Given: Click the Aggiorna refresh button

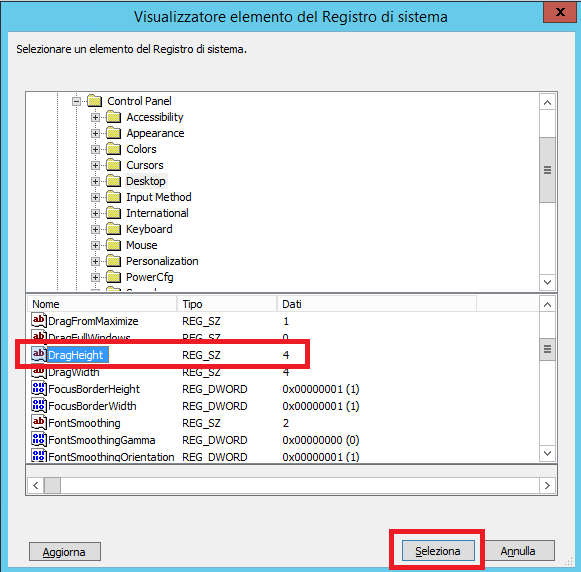Looking at the screenshot, I should pos(64,552).
